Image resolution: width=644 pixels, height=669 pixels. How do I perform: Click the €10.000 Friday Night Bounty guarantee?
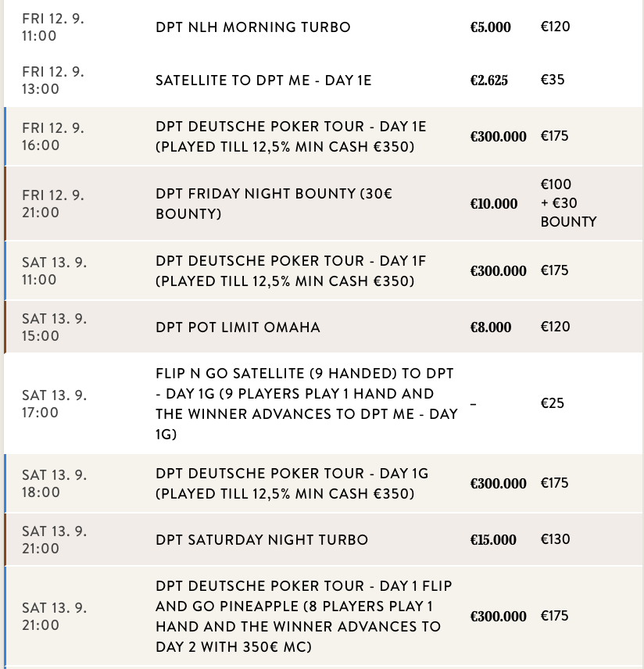click(493, 204)
